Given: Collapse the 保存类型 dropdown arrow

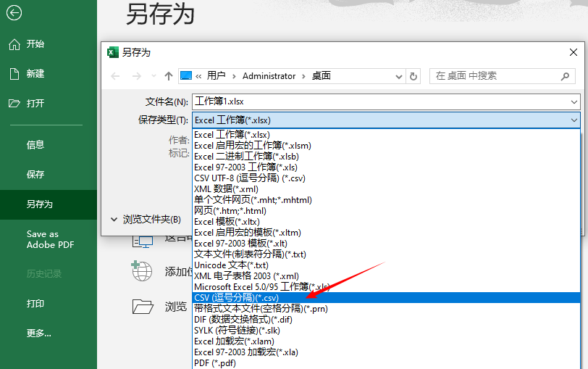Looking at the screenshot, I should coord(574,120).
